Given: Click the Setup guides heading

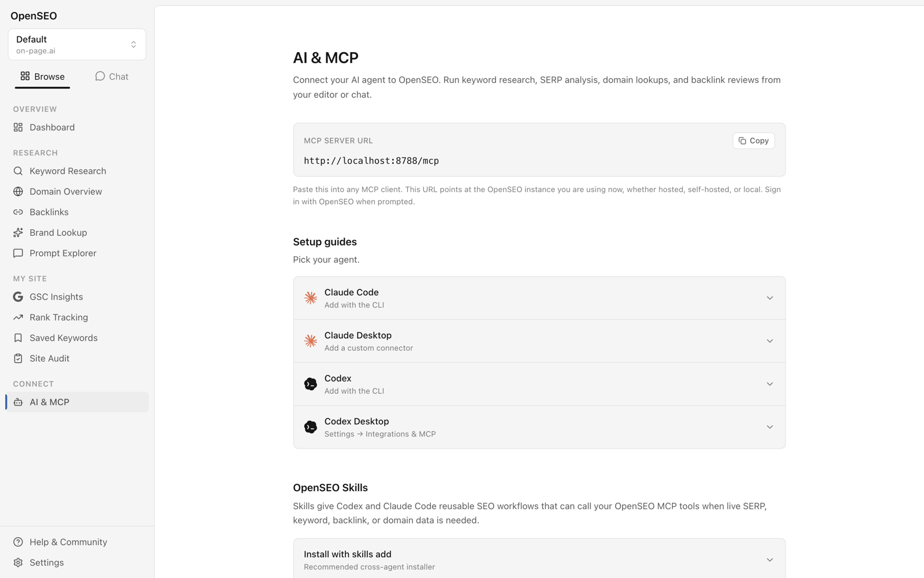Looking at the screenshot, I should 325,242.
